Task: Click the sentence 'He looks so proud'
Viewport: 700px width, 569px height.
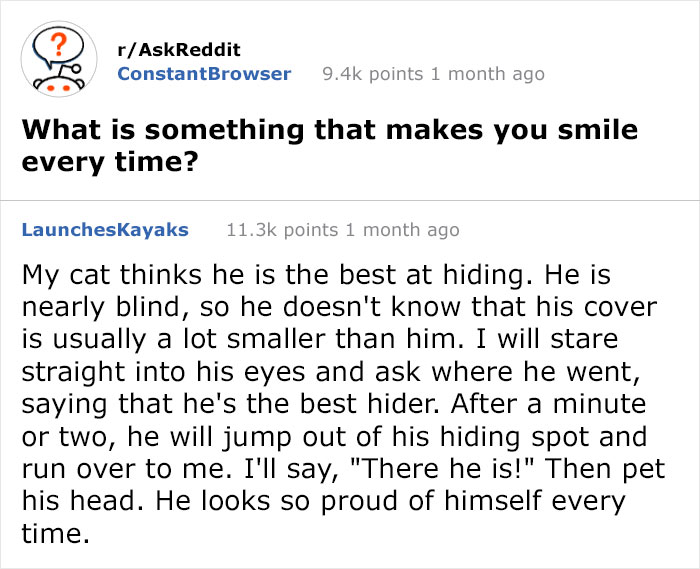Action: tap(324, 517)
